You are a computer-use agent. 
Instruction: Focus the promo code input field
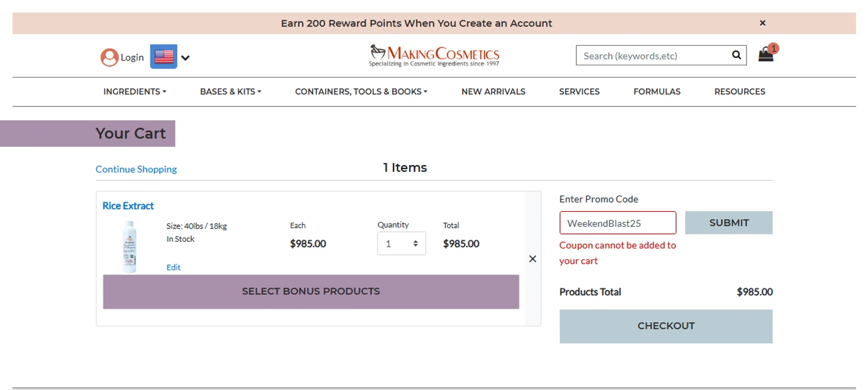pyautogui.click(x=617, y=223)
